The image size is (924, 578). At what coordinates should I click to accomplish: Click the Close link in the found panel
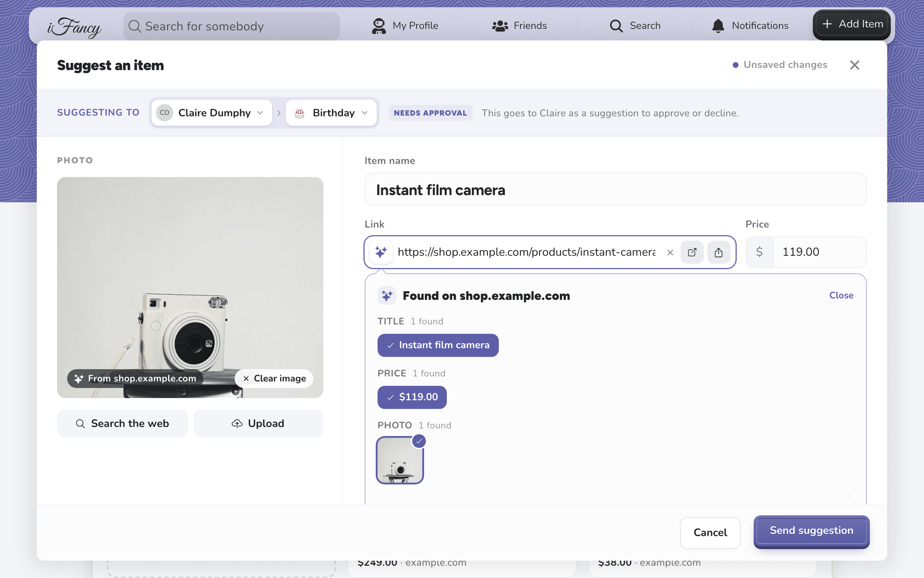pyautogui.click(x=841, y=296)
